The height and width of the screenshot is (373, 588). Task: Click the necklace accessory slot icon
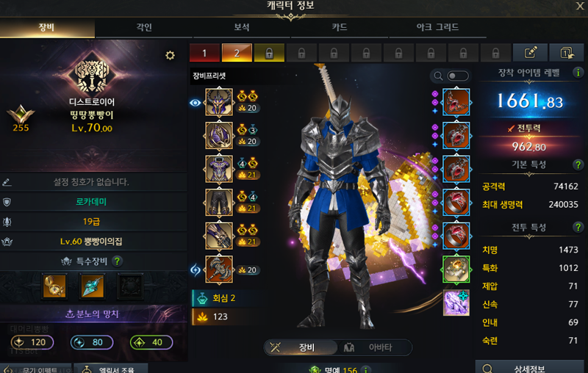[x=456, y=102]
